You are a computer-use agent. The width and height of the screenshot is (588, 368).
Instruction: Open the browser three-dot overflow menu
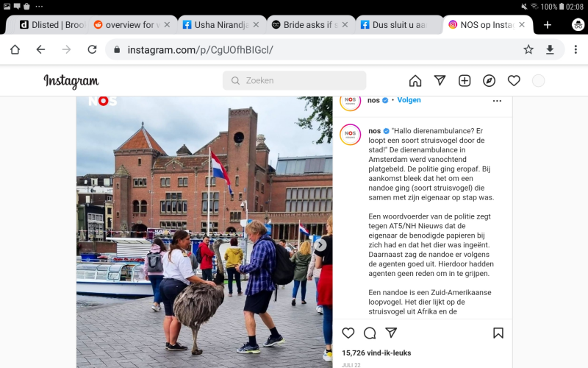coord(576,49)
